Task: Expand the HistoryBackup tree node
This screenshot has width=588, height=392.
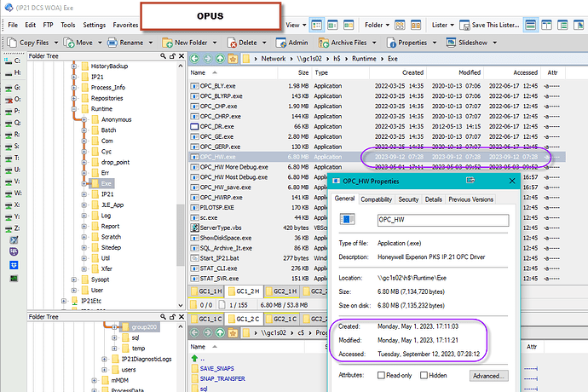Action: click(x=74, y=66)
